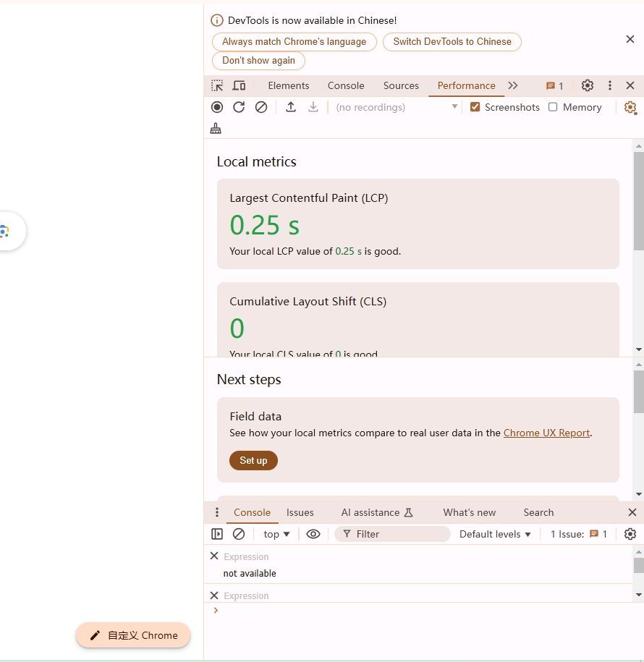
Task: Click the first Expression input field
Action: point(426,556)
